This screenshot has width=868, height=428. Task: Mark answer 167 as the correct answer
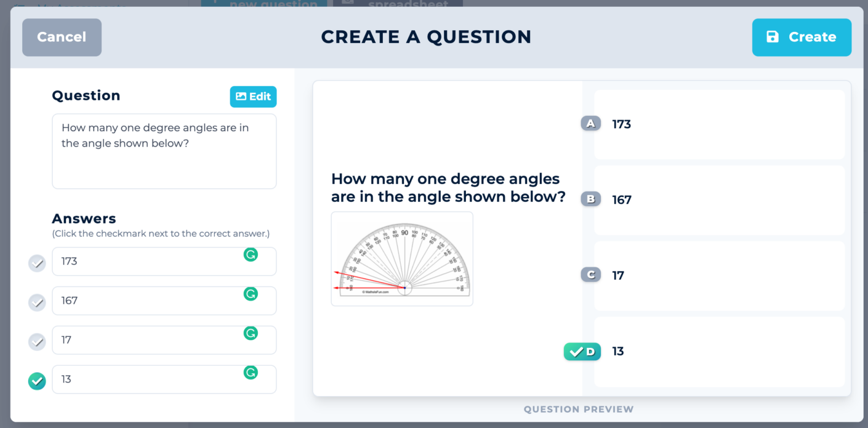click(x=38, y=302)
